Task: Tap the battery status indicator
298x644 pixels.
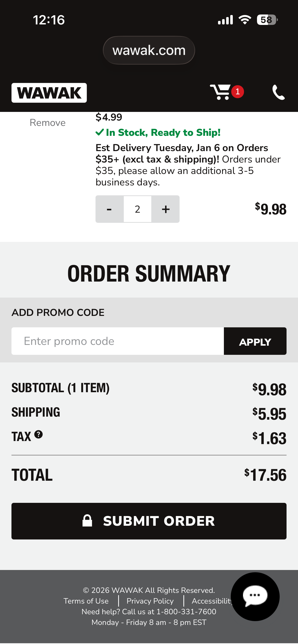Action: [x=267, y=20]
